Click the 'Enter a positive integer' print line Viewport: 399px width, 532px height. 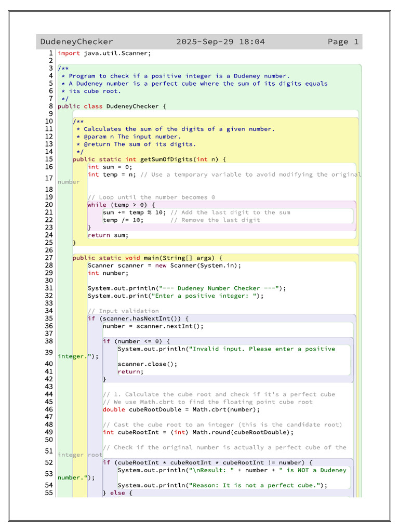(x=176, y=296)
